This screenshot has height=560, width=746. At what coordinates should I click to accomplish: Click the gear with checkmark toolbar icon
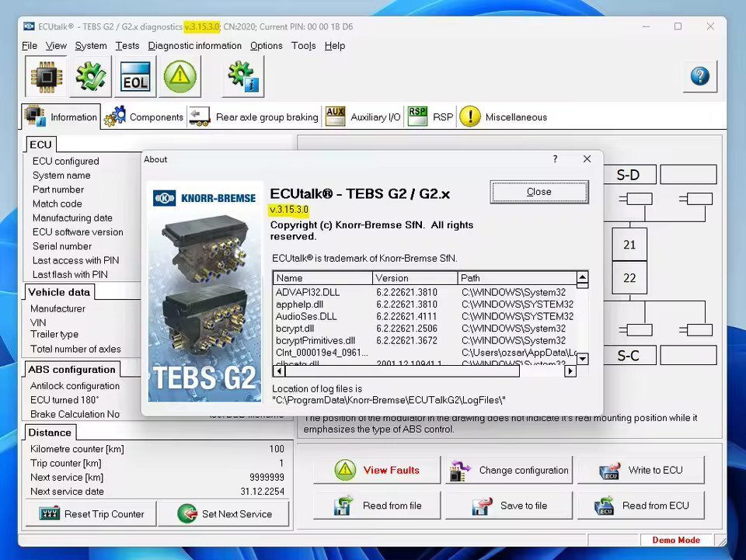[x=89, y=76]
